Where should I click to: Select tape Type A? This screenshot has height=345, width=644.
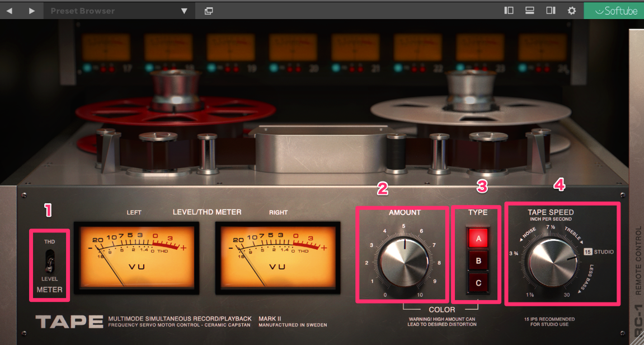[478, 238]
